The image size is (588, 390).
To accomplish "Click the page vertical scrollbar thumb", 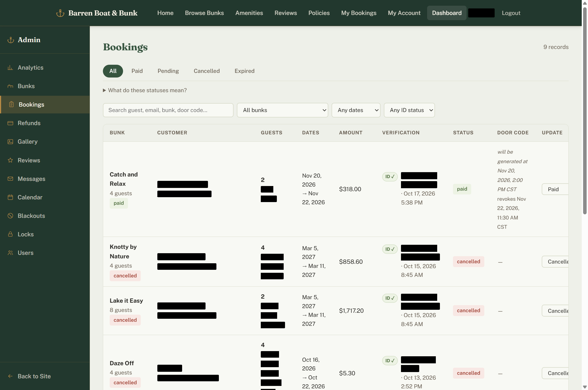I will pyautogui.click(x=585, y=111).
